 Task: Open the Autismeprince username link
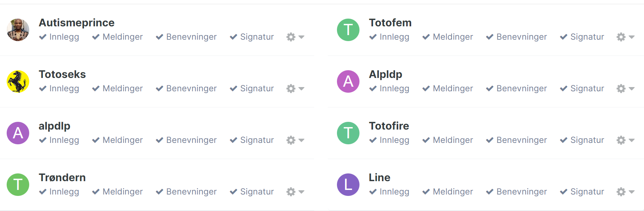77,23
